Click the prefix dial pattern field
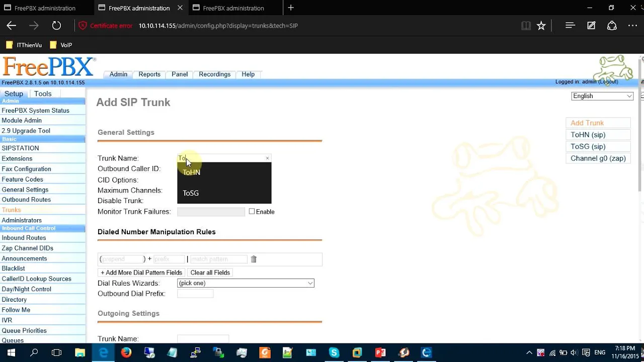The image size is (644, 362). coord(169,259)
